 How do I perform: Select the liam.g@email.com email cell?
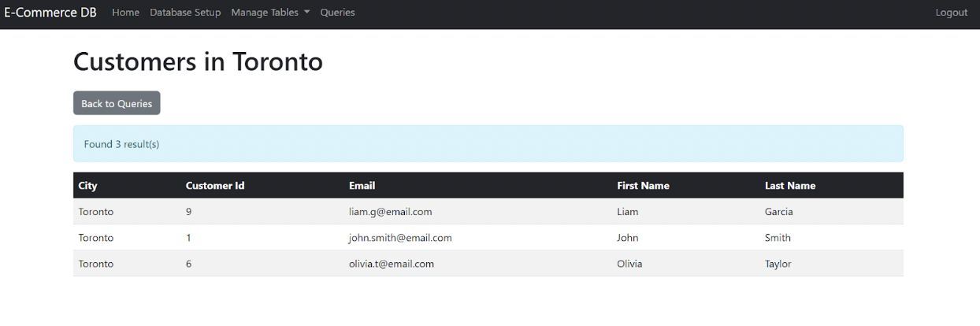pyautogui.click(x=391, y=212)
